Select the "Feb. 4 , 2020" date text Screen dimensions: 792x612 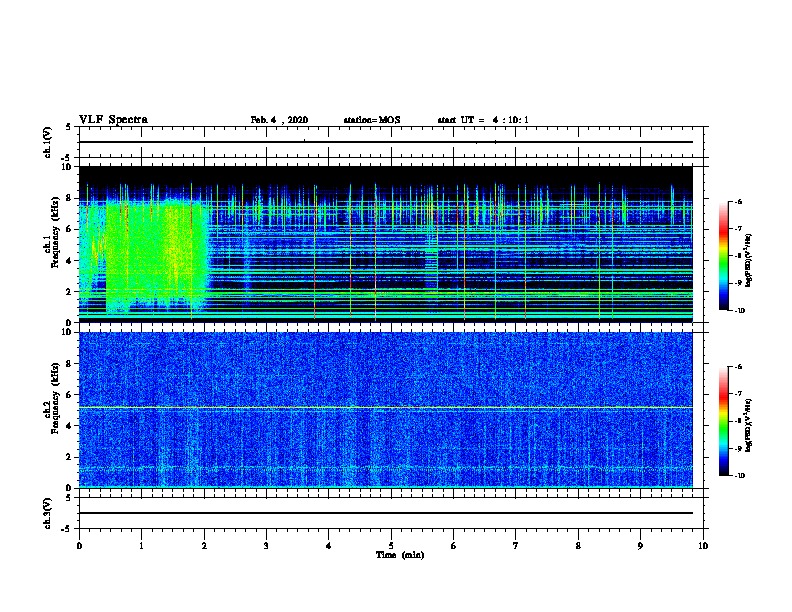click(x=279, y=120)
